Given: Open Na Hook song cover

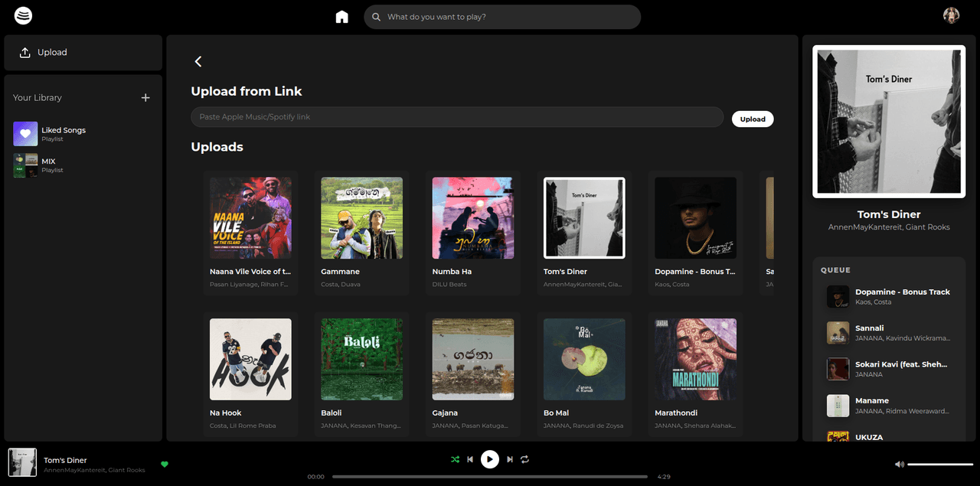Looking at the screenshot, I should [x=250, y=359].
